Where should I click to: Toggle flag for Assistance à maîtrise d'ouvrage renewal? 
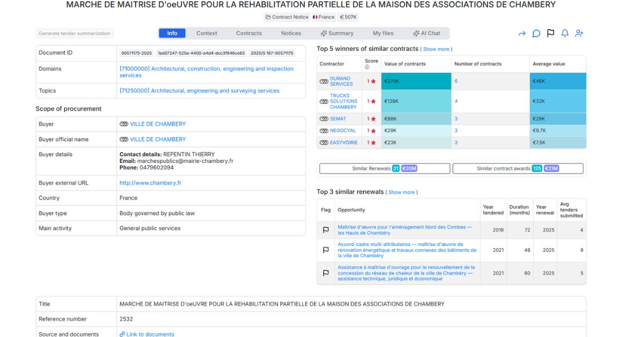[326, 273]
